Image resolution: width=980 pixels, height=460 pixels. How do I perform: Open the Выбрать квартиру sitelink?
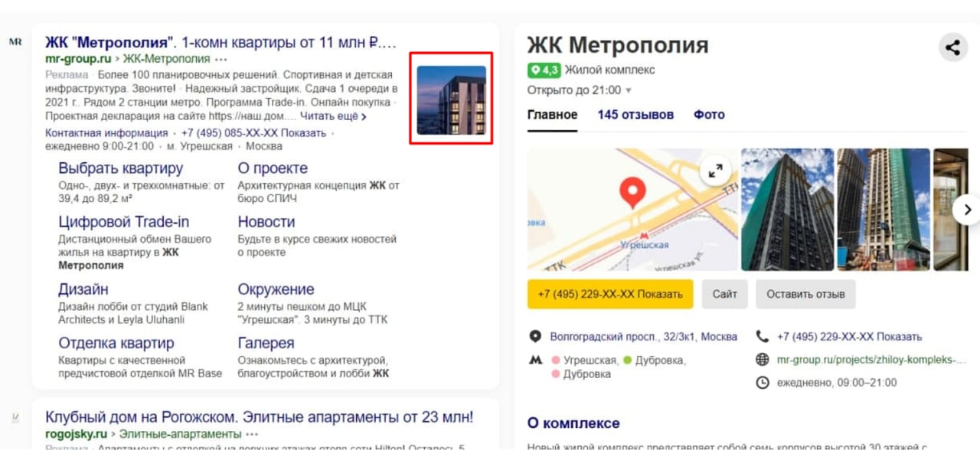click(x=121, y=168)
